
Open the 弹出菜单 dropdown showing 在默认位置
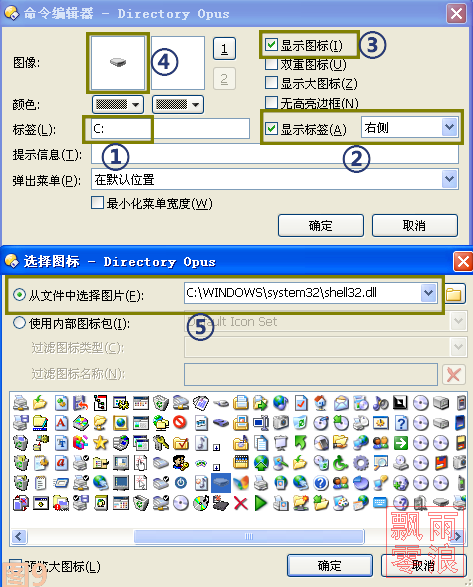449,179
